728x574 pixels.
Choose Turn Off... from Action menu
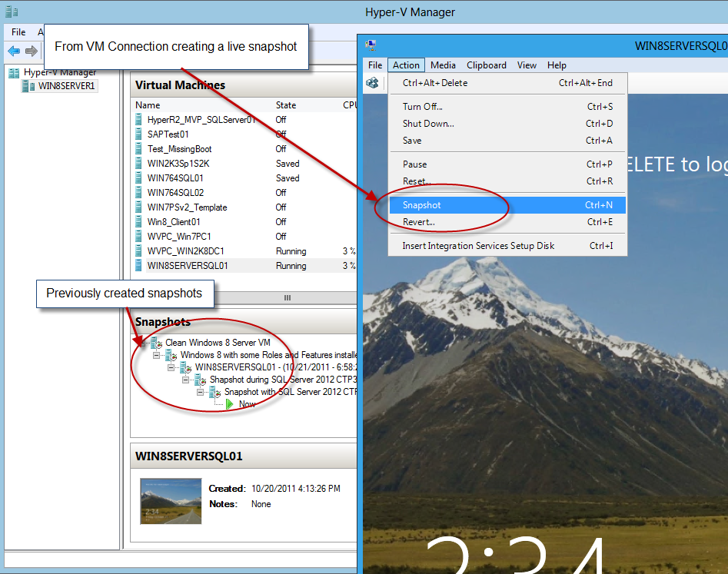pos(507,107)
